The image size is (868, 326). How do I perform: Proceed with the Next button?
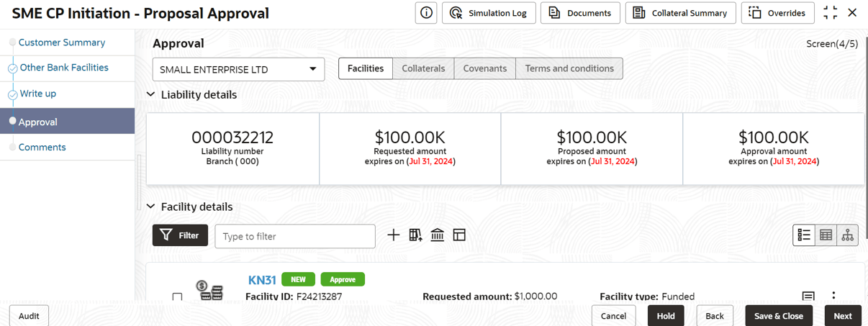click(843, 316)
